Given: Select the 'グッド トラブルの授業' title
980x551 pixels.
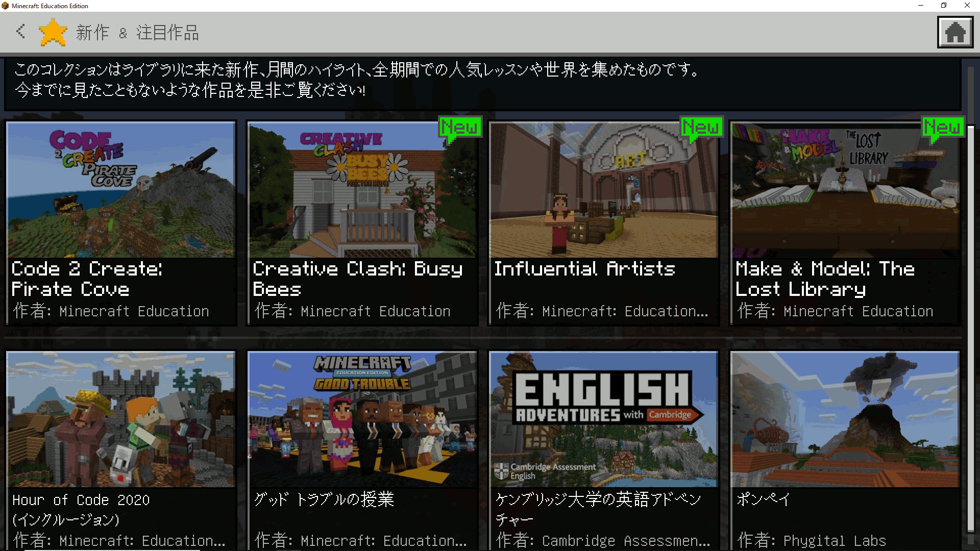Looking at the screenshot, I should click(324, 499).
